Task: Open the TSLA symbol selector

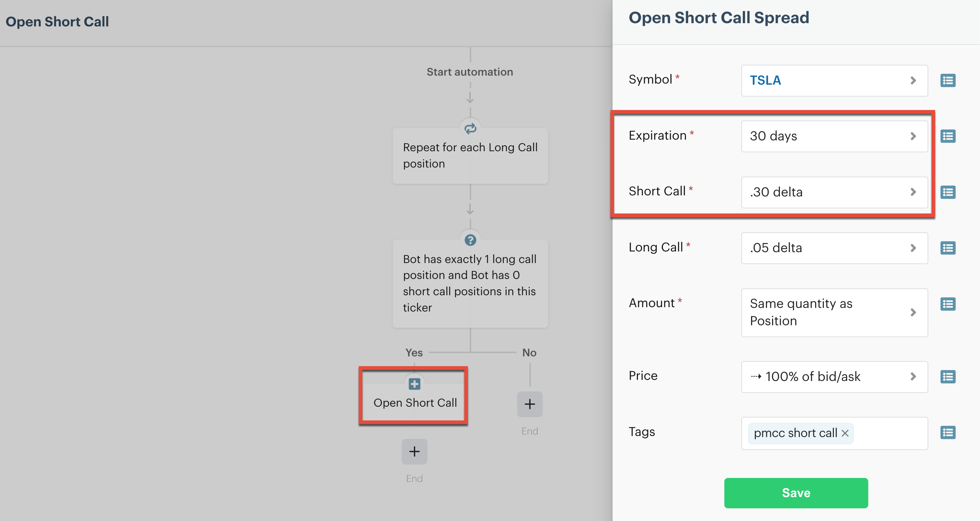Action: [x=834, y=80]
